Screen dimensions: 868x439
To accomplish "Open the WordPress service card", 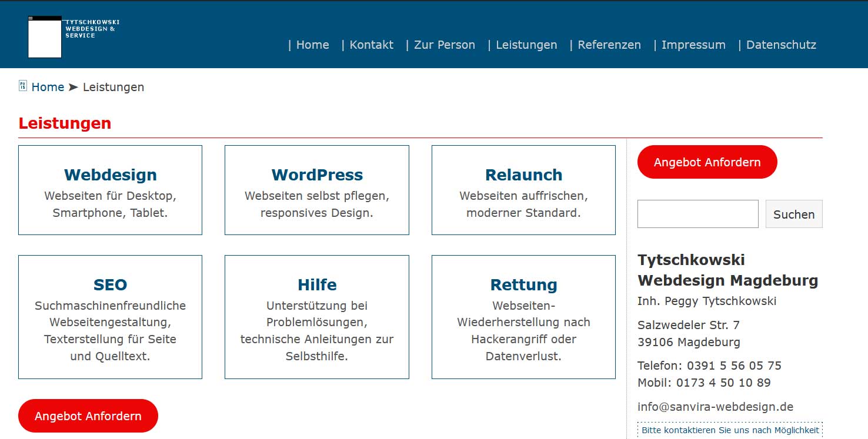I will point(317,190).
